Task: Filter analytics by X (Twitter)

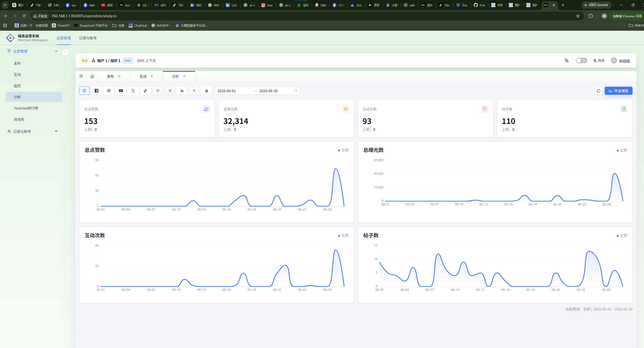Action: pyautogui.click(x=133, y=91)
